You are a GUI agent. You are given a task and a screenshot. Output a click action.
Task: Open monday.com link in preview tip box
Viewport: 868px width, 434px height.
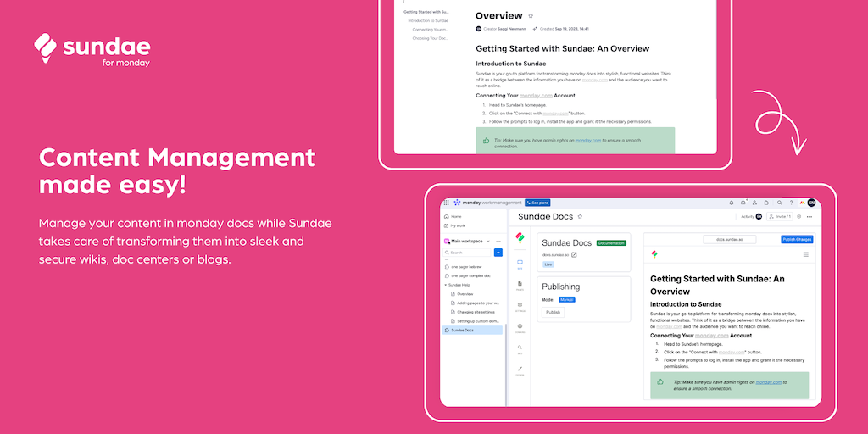[x=768, y=382]
